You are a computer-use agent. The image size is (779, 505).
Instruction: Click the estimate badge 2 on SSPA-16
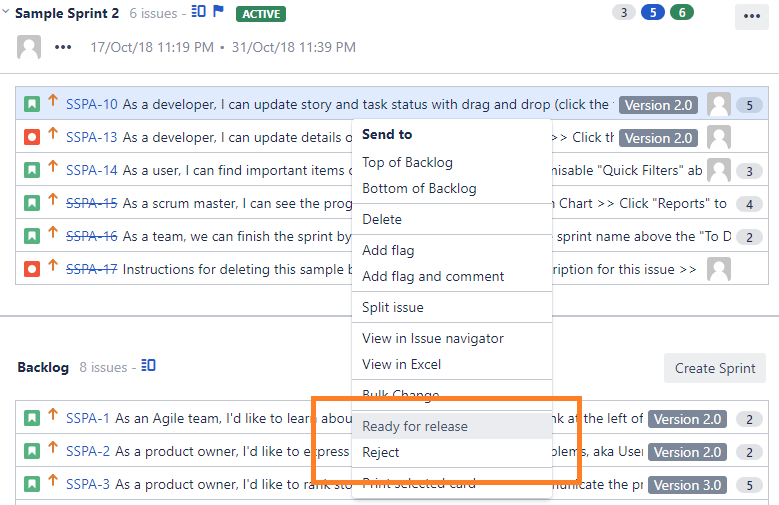[749, 237]
